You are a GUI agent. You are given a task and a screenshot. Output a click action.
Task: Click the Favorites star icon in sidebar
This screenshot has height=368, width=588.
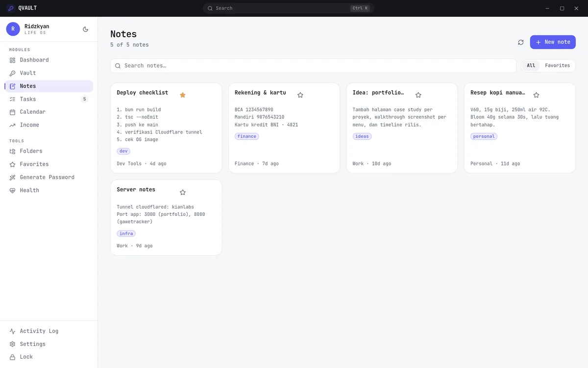click(x=13, y=164)
